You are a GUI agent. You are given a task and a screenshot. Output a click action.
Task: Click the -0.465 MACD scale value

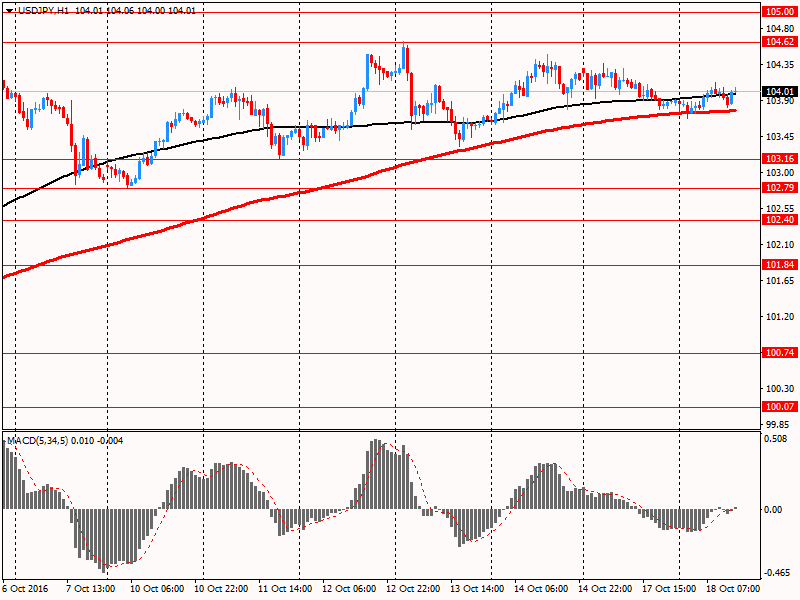pyautogui.click(x=775, y=573)
